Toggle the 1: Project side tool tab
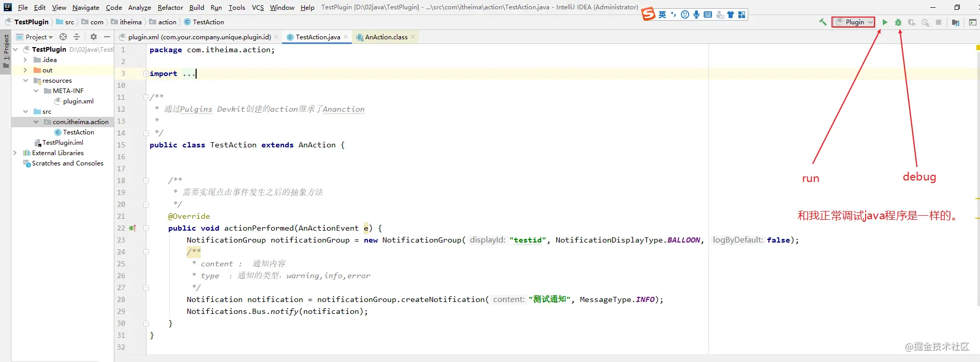980x362 pixels. click(6, 52)
